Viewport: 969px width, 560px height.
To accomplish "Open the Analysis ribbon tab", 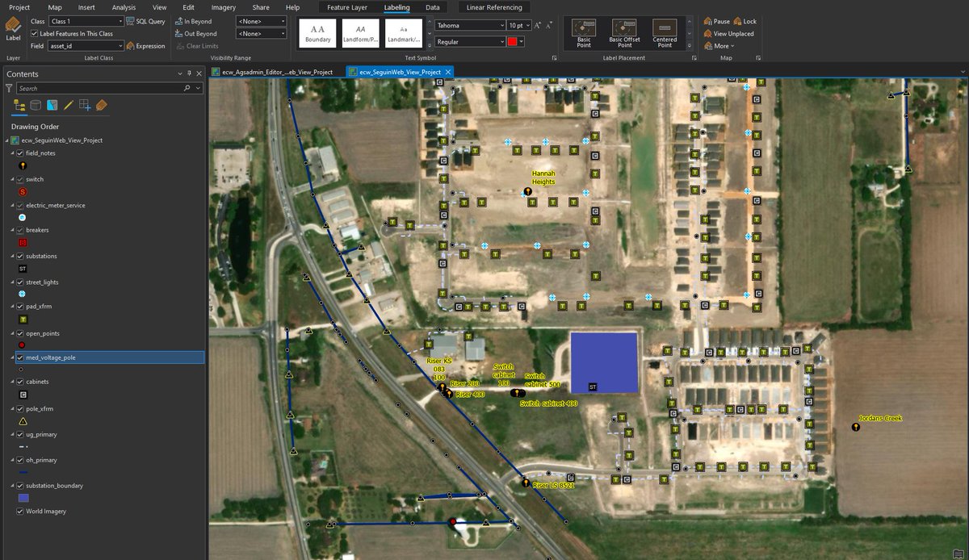I will tap(124, 7).
